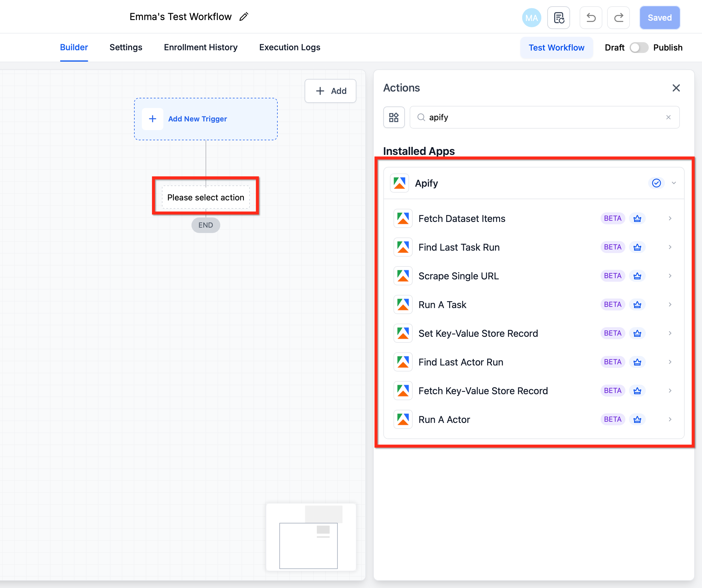
Task: Expand the Run A Task action
Action: tap(670, 305)
